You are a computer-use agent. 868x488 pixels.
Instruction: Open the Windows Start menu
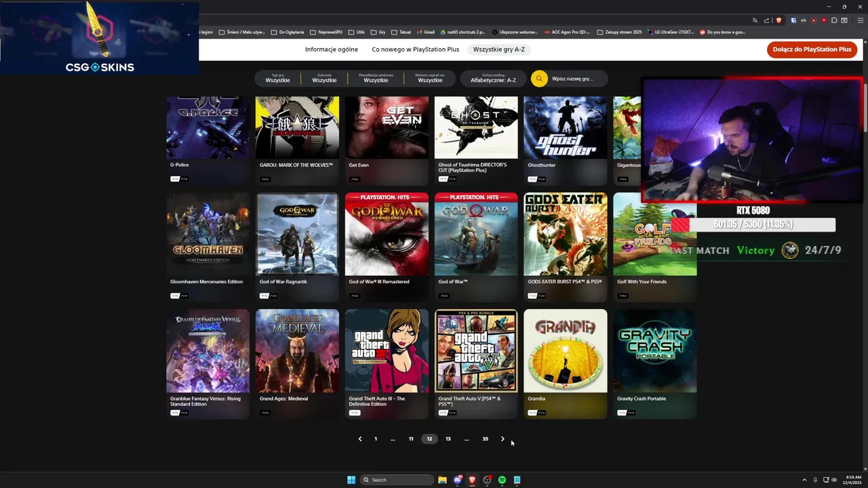351,480
